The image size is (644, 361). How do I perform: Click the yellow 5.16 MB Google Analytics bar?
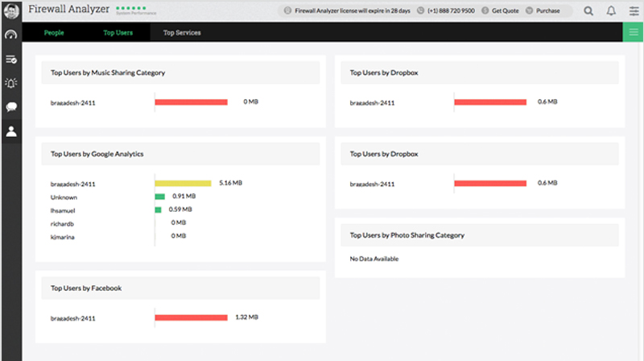(x=184, y=184)
